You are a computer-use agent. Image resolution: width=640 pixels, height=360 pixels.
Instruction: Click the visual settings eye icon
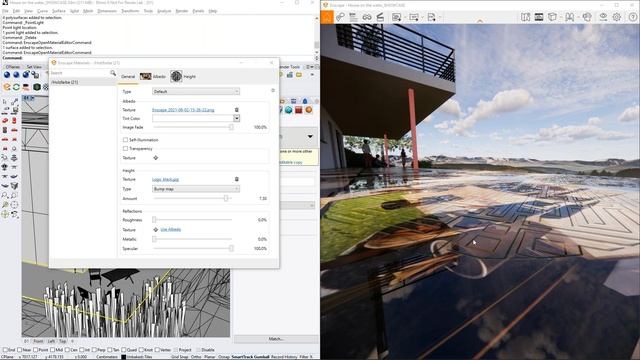[x=603, y=17]
